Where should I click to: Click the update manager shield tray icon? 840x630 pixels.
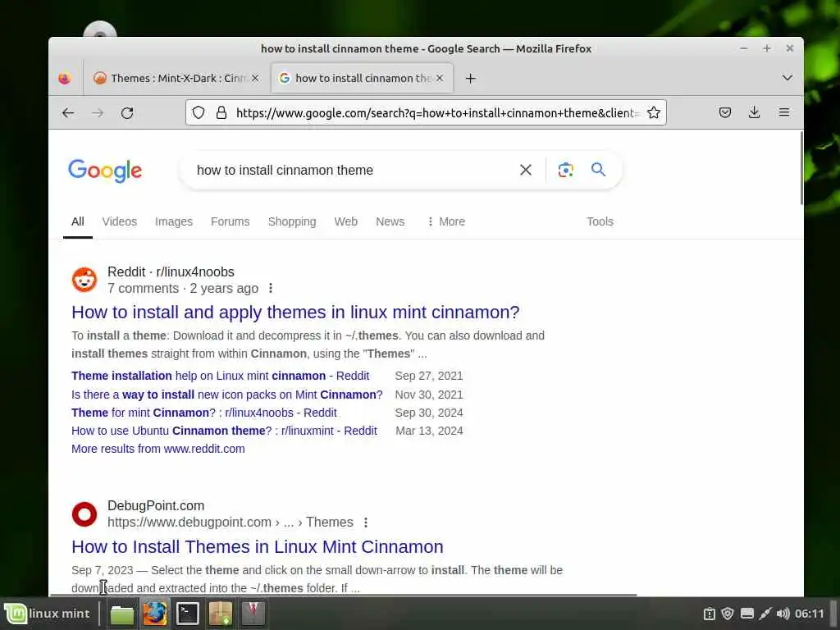pyautogui.click(x=728, y=614)
